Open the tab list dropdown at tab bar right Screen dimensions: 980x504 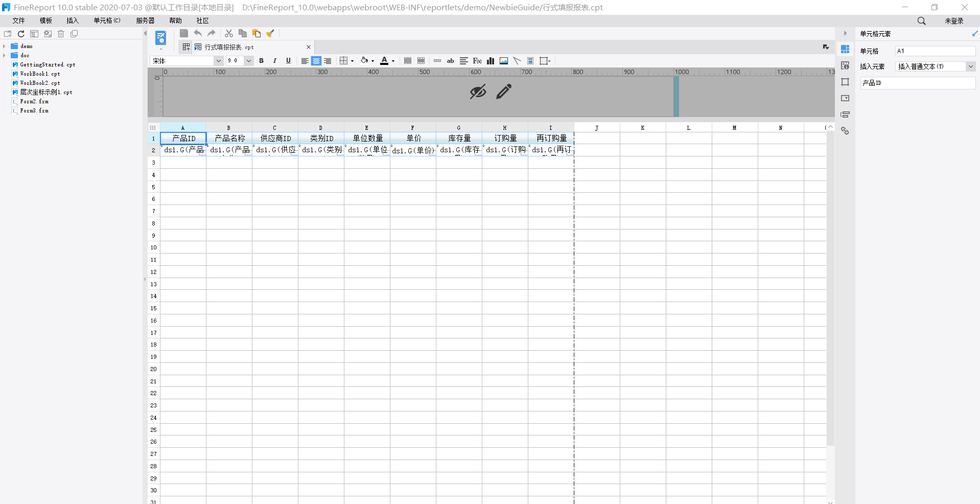(x=826, y=47)
